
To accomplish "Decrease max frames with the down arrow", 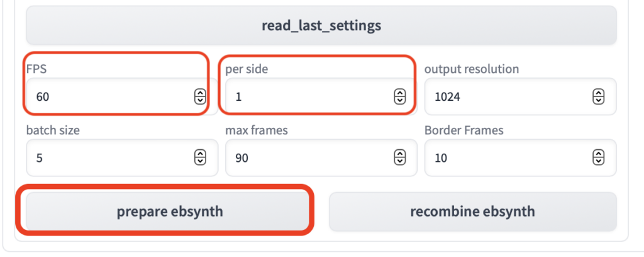I will click(x=399, y=161).
